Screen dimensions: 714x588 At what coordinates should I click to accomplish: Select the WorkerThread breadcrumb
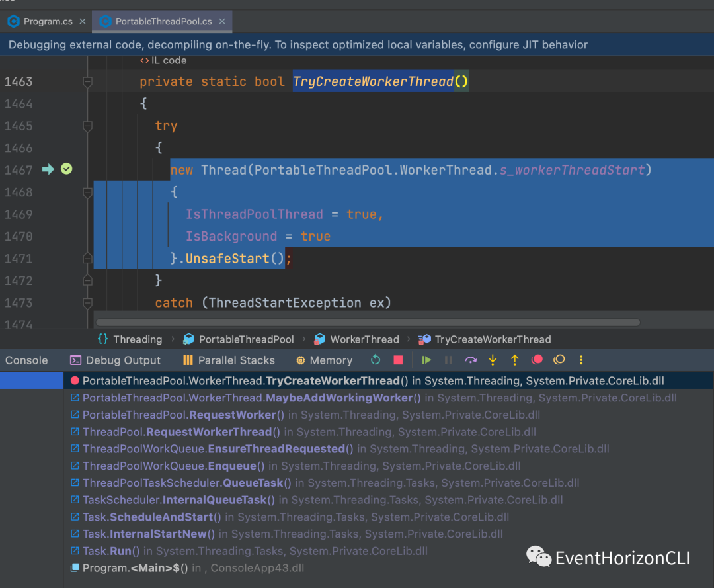coord(364,339)
